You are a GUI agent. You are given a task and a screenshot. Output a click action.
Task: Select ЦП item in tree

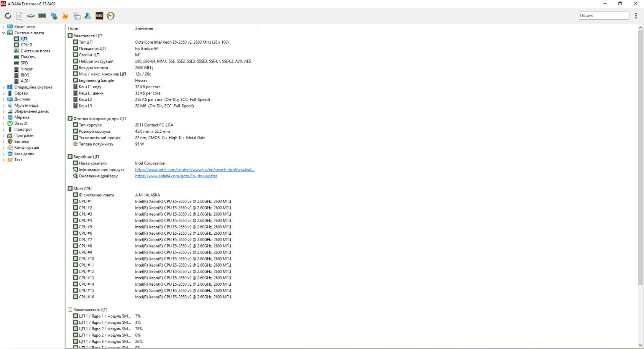point(24,39)
